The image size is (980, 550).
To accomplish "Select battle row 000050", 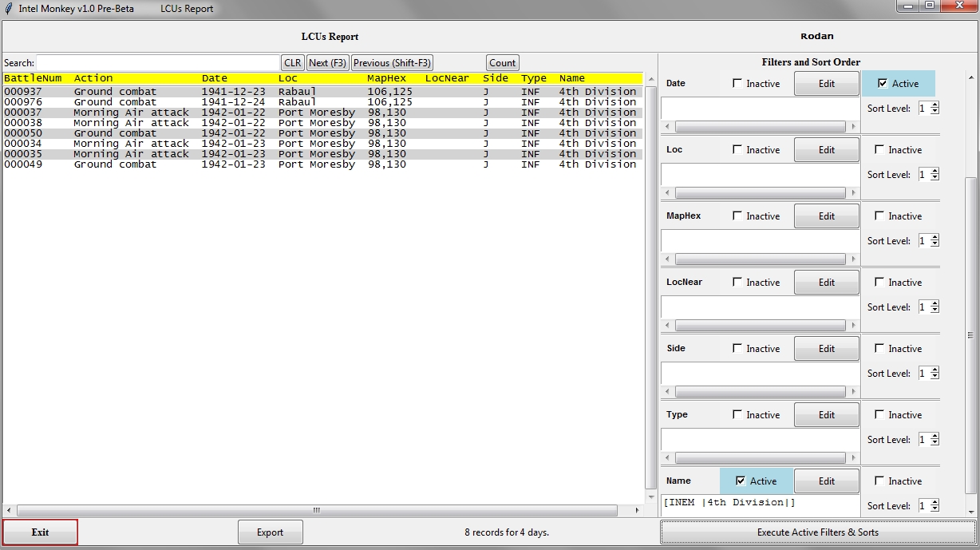I will tap(322, 133).
